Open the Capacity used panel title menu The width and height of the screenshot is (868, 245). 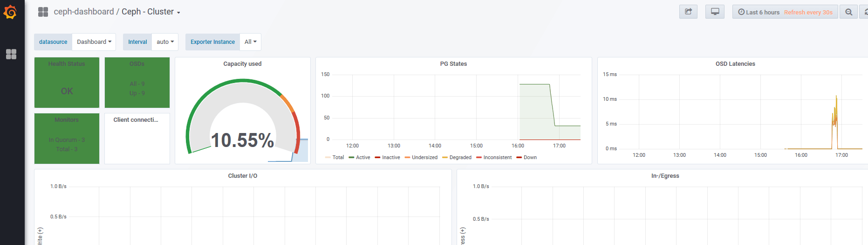(242, 64)
